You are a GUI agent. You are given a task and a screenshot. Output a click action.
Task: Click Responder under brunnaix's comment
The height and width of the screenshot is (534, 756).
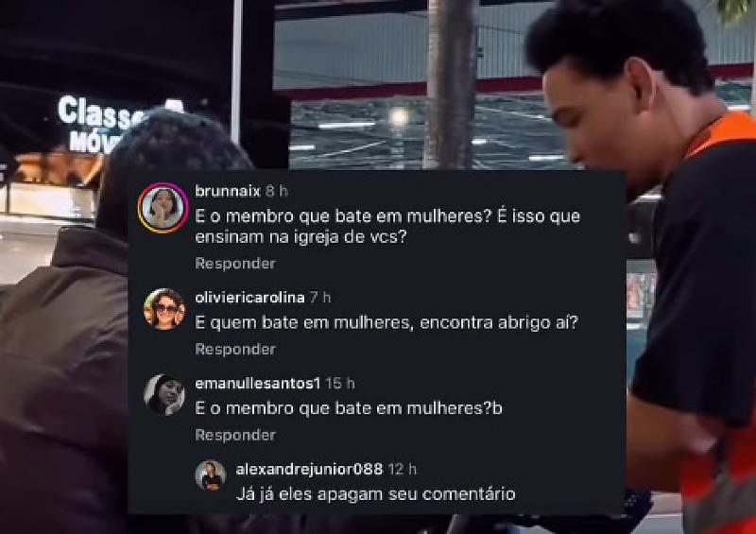[235, 264]
